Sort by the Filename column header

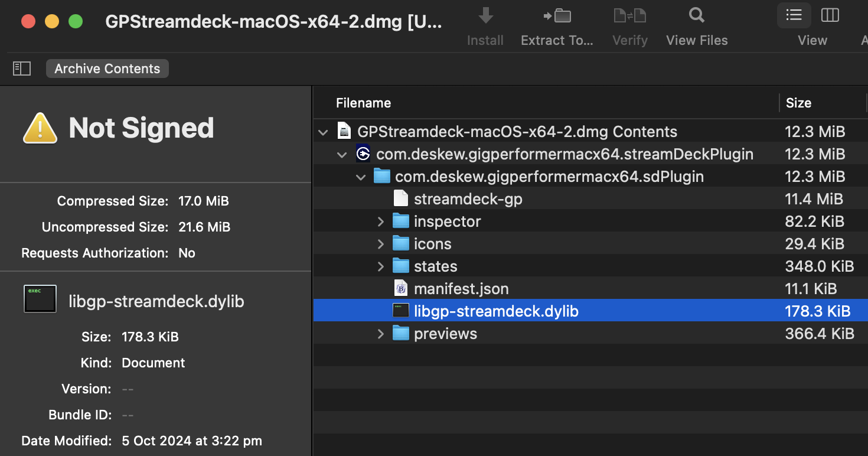(x=363, y=103)
